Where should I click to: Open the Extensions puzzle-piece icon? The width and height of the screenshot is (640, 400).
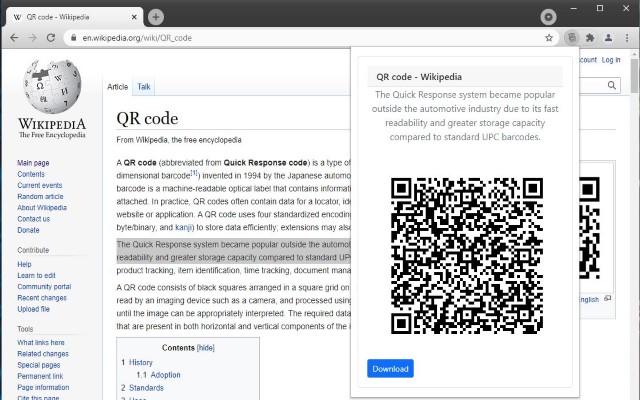click(x=590, y=38)
